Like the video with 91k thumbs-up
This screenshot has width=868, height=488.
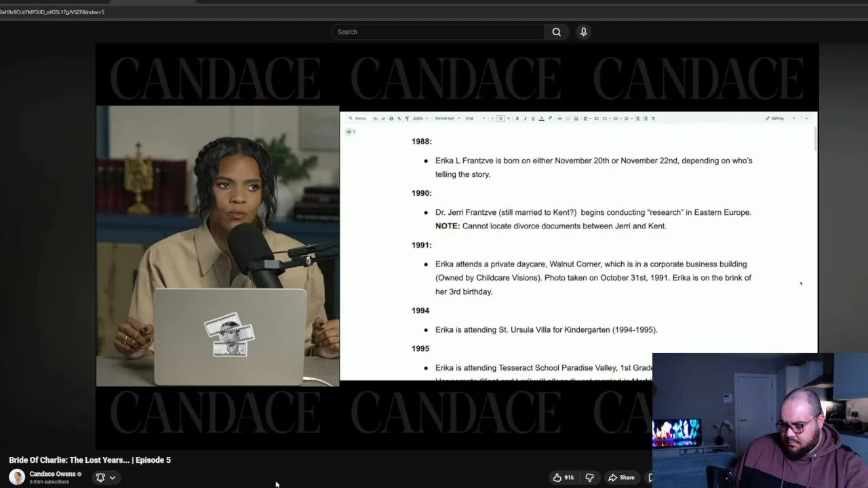[564, 477]
